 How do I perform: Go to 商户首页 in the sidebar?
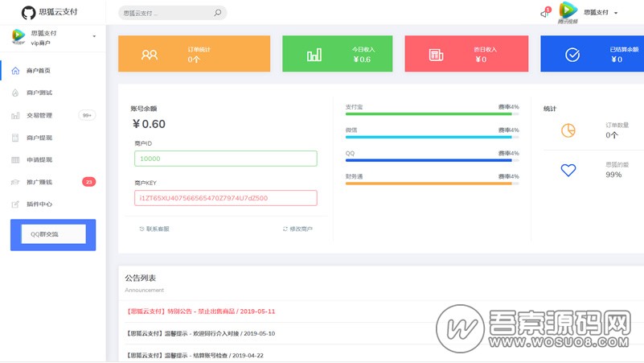tap(38, 71)
